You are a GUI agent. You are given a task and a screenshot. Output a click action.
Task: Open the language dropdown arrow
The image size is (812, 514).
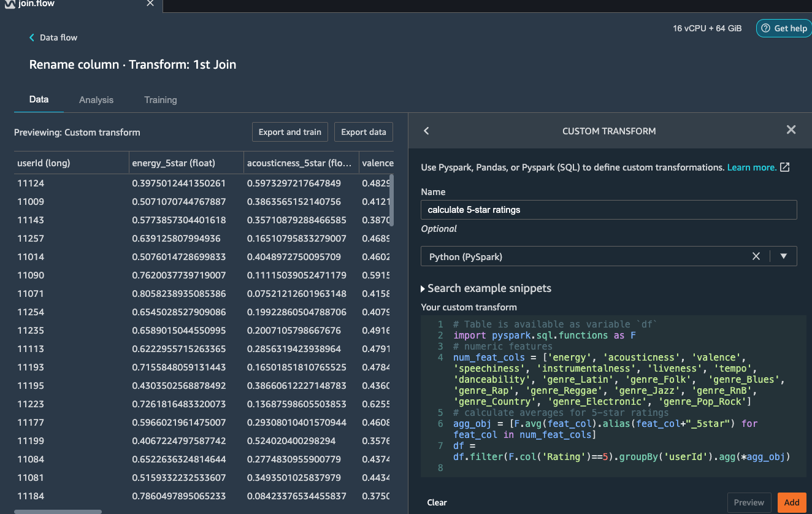pyautogui.click(x=783, y=256)
